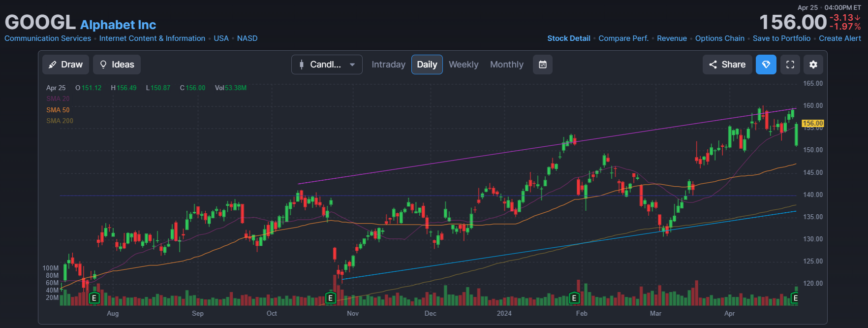Toggle the SMA 50 indicator label

(58, 110)
